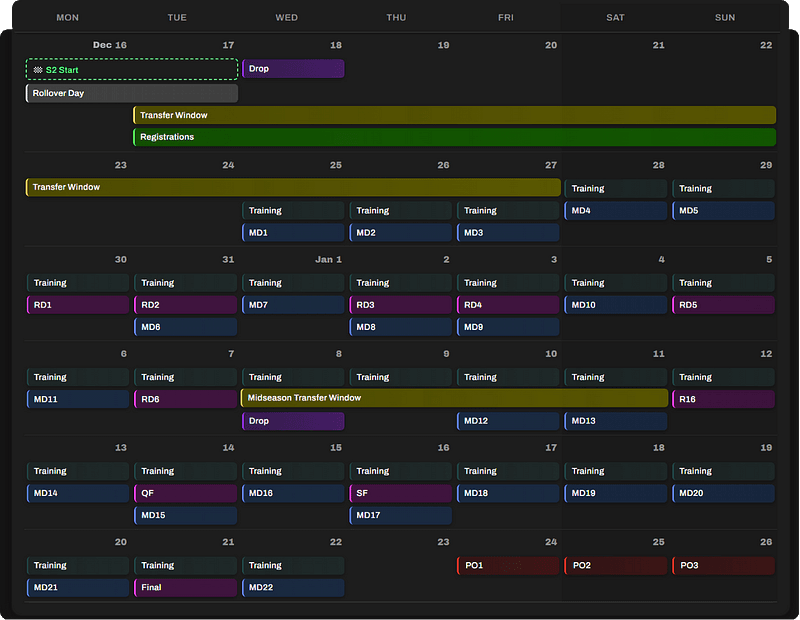This screenshot has width=800, height=620.
Task: Open the MD13 event on Jan 11
Action: pos(615,421)
